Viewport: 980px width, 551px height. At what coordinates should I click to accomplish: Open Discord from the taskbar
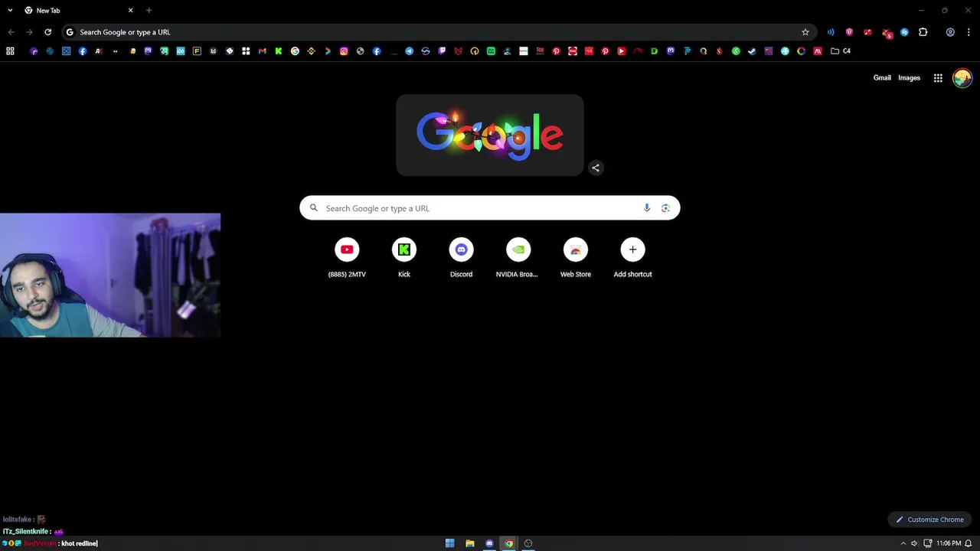(x=489, y=543)
